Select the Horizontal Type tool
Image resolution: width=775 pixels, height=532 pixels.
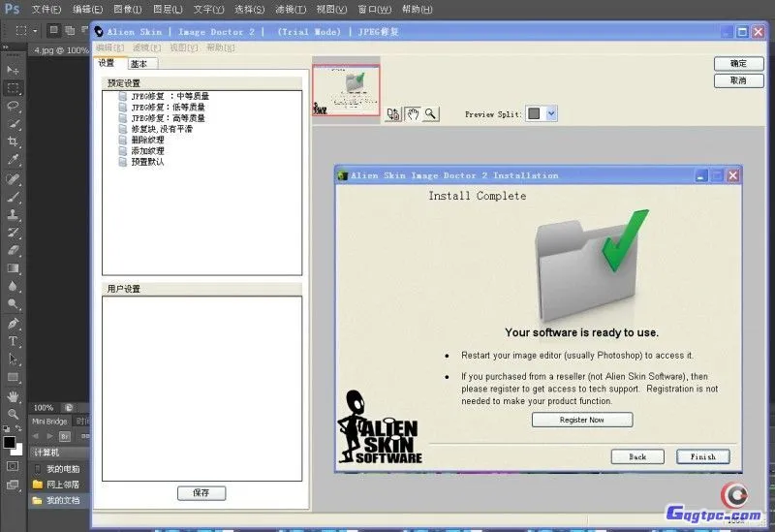tap(13, 341)
